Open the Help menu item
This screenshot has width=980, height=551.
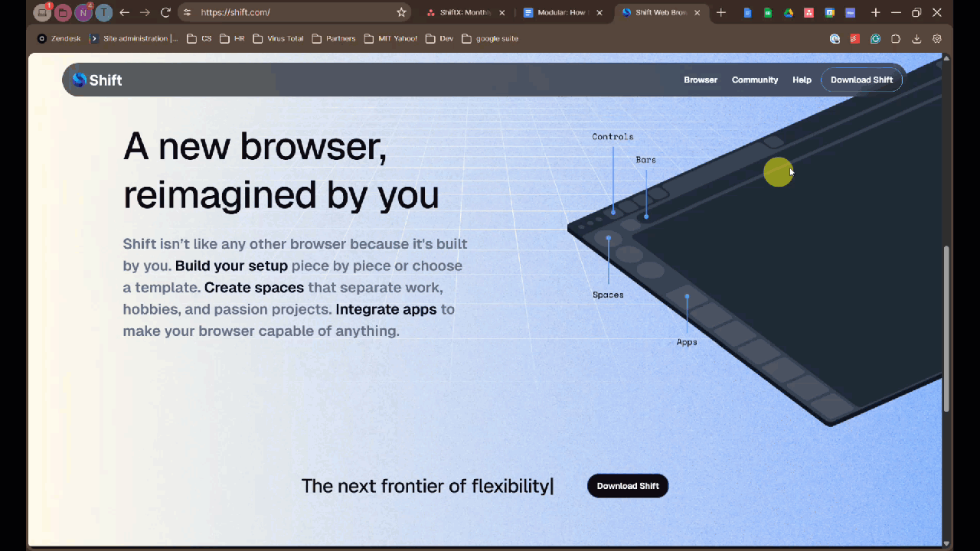click(802, 80)
